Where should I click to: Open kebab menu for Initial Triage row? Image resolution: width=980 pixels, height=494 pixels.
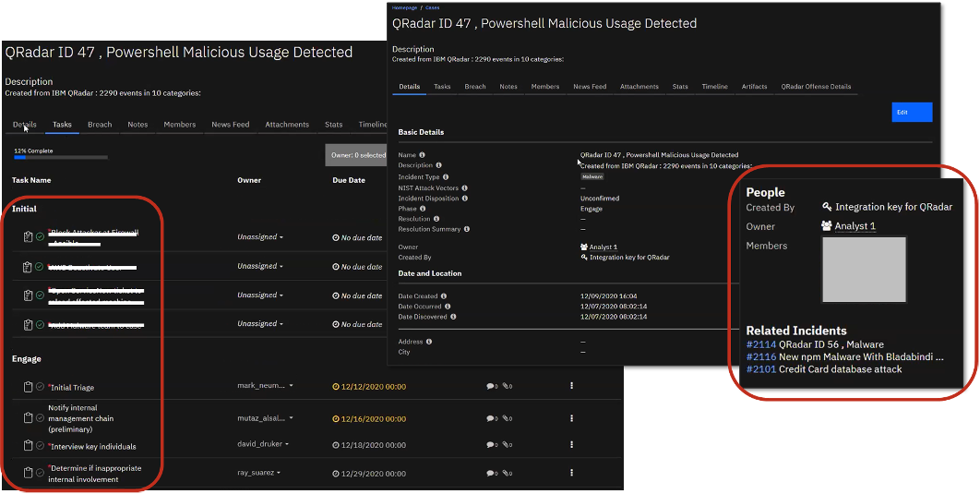(571, 385)
